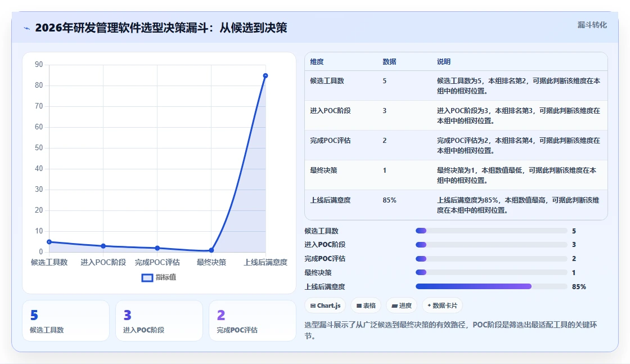Select the 完成POC评估 table row cell

click(x=330, y=140)
